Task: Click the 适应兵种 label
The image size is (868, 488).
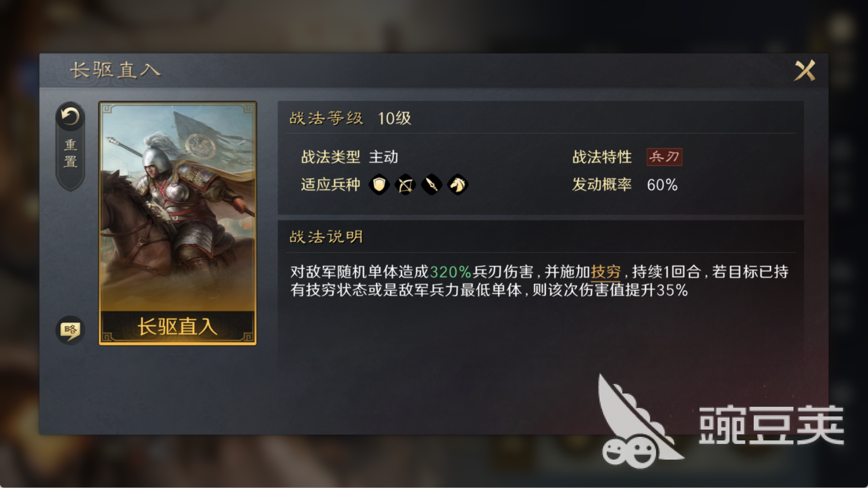Action: [331, 185]
